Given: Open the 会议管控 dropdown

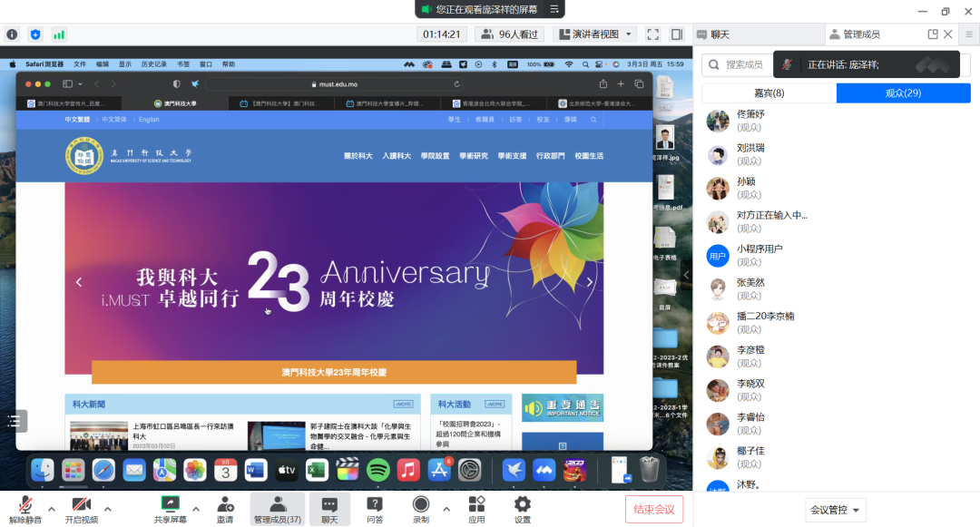Looking at the screenshot, I should tap(835, 510).
